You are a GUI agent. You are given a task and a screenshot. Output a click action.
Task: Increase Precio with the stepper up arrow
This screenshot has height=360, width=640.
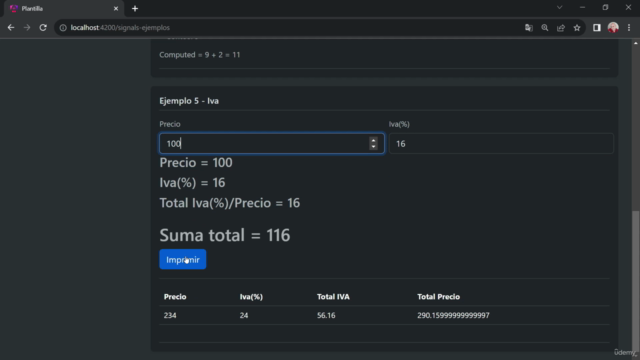(373, 140)
